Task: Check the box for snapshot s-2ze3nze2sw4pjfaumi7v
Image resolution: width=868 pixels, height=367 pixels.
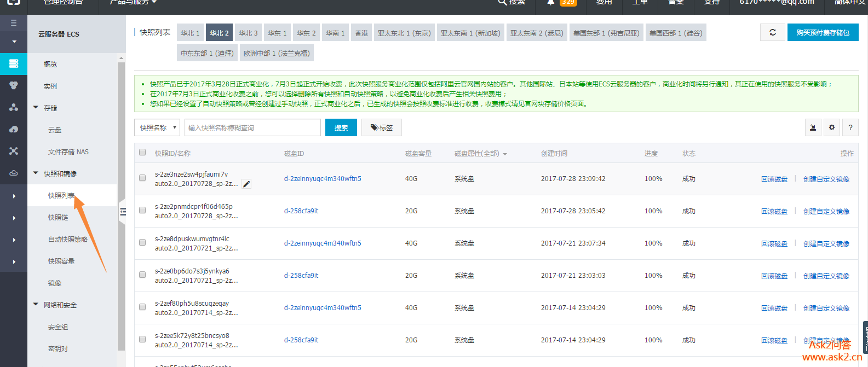Action: click(142, 178)
